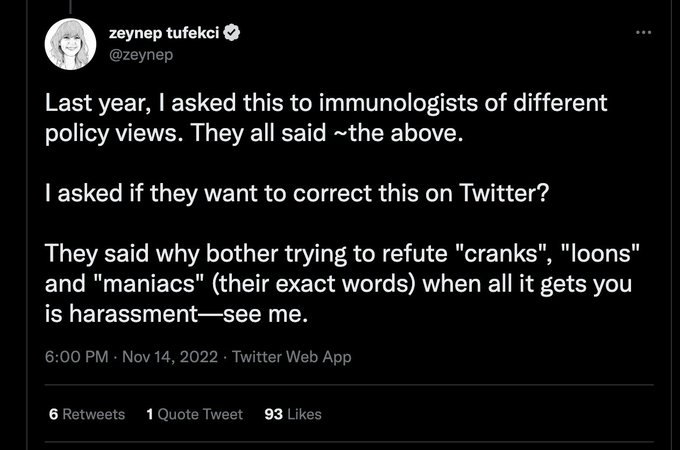Click the Nov 14, 2022 date
Viewport: 680px width, 450px height.
[x=164, y=357]
